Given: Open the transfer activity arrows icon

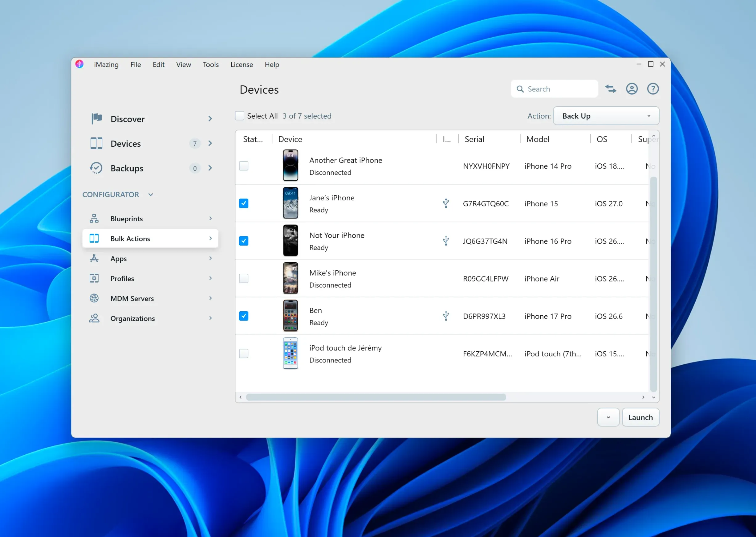Looking at the screenshot, I should click(611, 89).
